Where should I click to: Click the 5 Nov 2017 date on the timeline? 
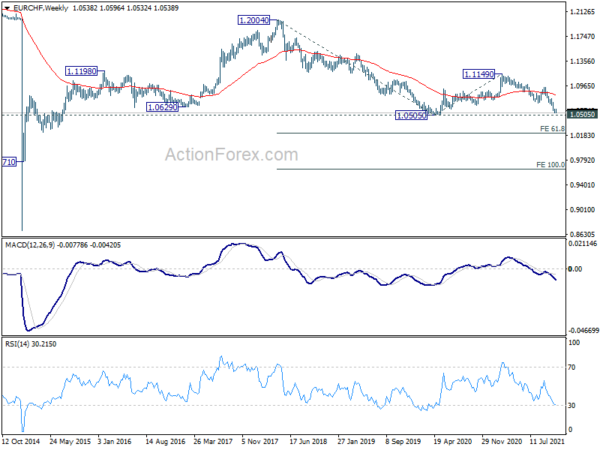[x=260, y=442]
